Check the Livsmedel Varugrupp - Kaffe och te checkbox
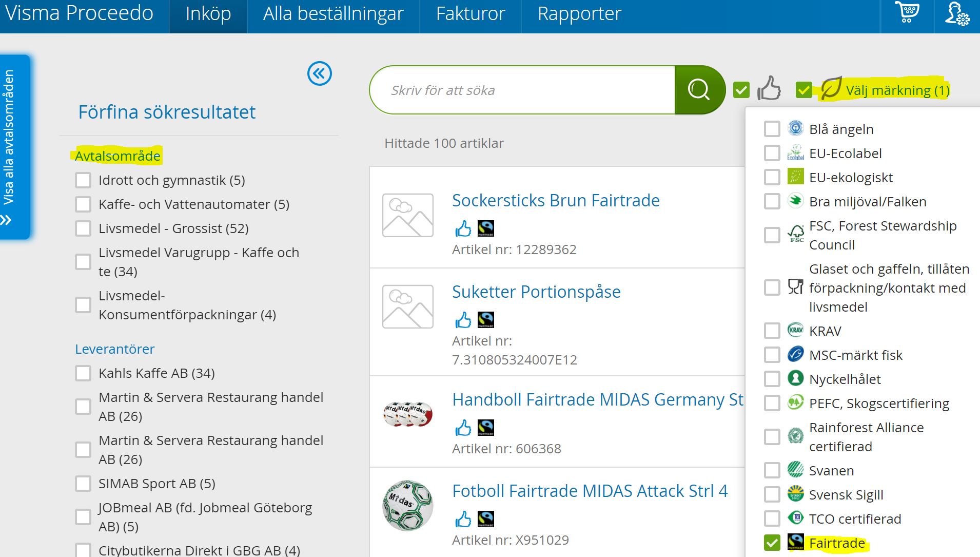This screenshot has width=980, height=557. 83,262
